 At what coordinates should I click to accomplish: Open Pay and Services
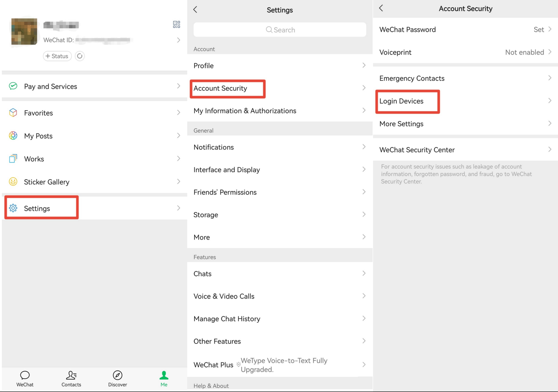[x=95, y=86]
